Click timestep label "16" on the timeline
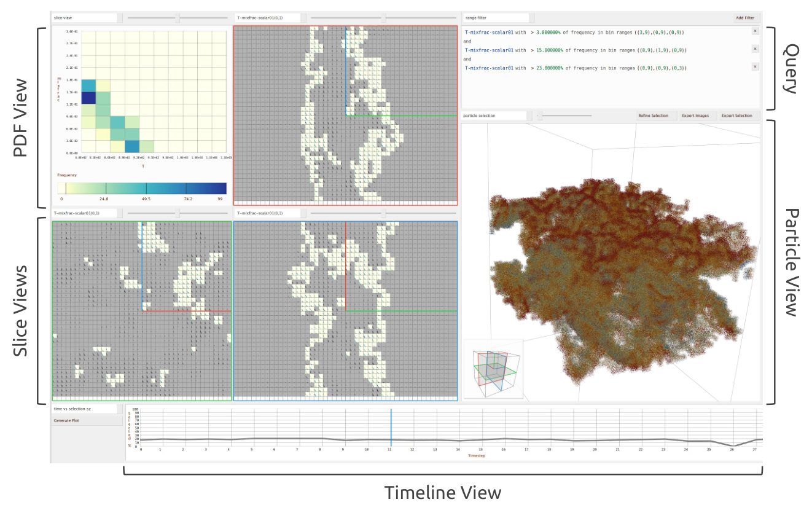812x510 pixels. tap(504, 449)
